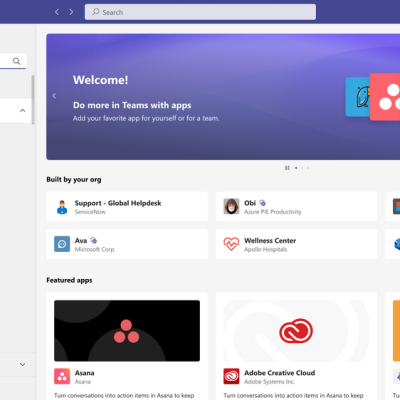Click the Adobe Creative Cloud app name

[x=280, y=373]
